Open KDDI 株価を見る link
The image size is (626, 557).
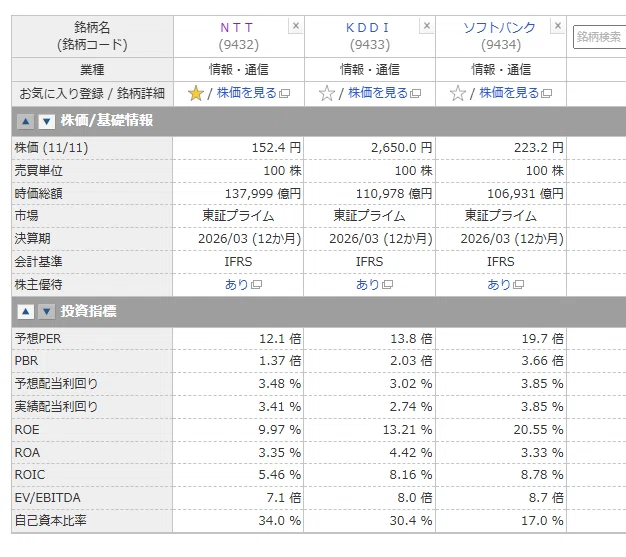378,93
